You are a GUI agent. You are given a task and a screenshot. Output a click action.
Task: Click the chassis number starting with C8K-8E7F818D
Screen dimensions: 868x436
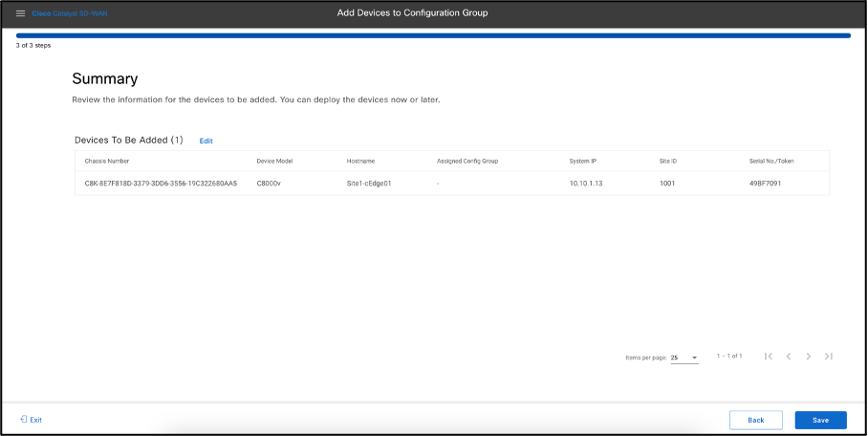click(161, 183)
